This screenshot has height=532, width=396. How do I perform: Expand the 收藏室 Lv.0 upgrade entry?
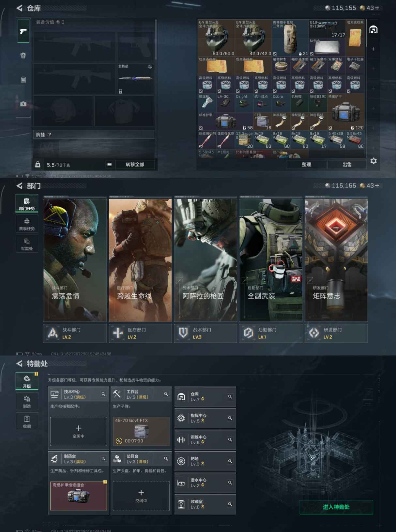[205, 504]
